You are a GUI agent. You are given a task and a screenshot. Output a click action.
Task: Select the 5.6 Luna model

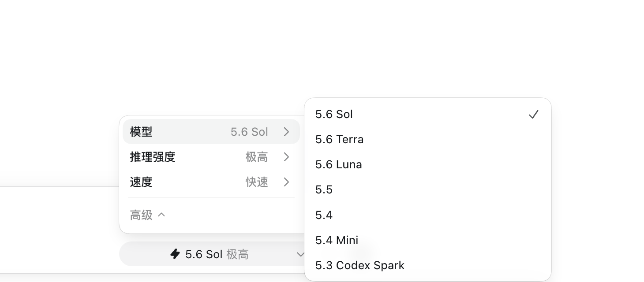[428, 164]
